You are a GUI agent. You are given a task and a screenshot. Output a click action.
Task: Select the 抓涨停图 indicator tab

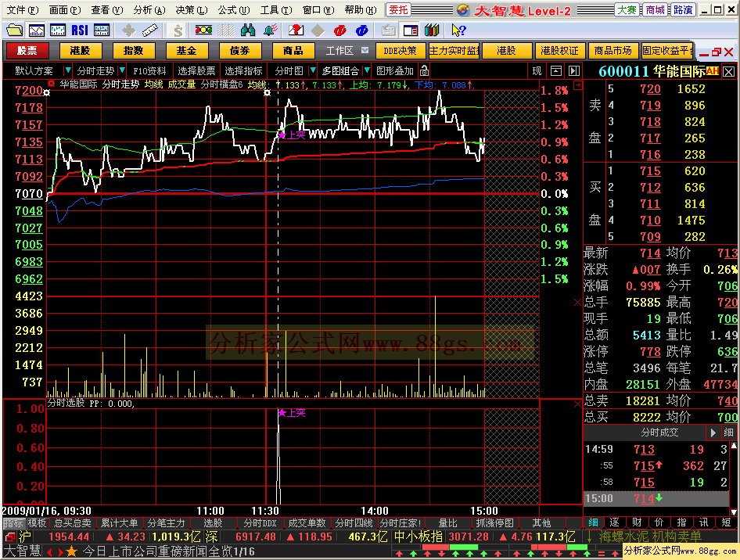click(x=494, y=522)
